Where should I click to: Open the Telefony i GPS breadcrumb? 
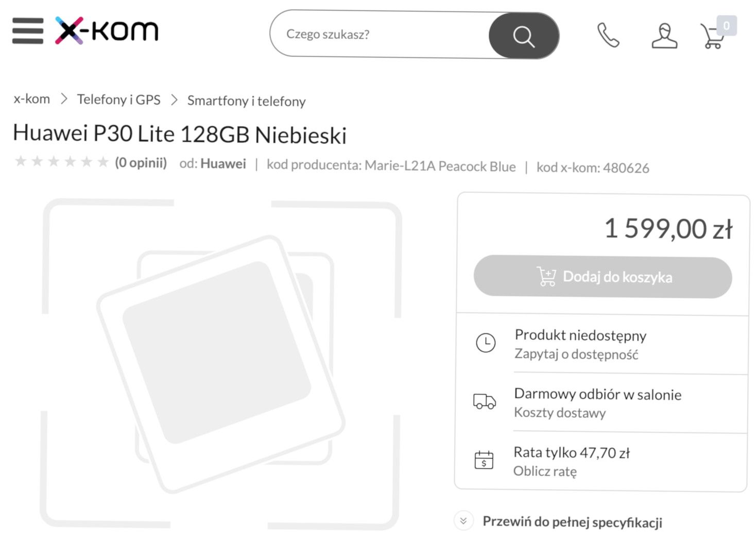point(118,99)
